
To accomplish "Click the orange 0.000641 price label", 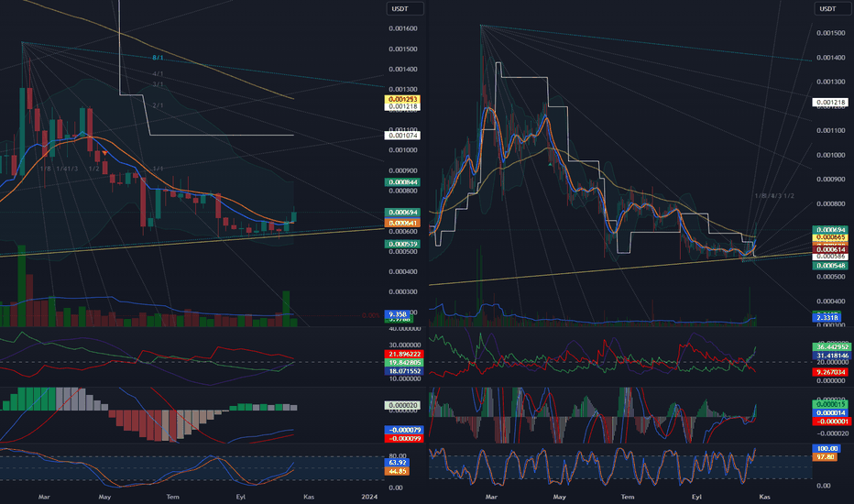I will click(x=403, y=223).
